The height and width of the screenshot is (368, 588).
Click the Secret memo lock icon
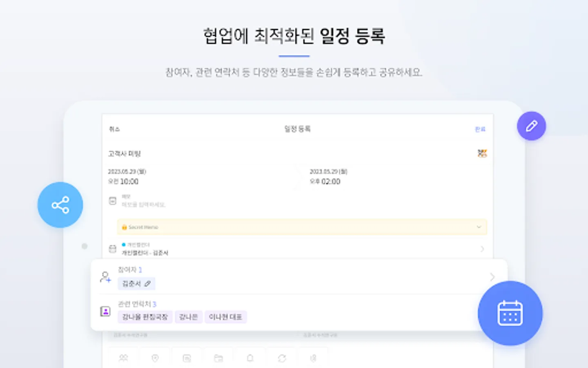(124, 227)
